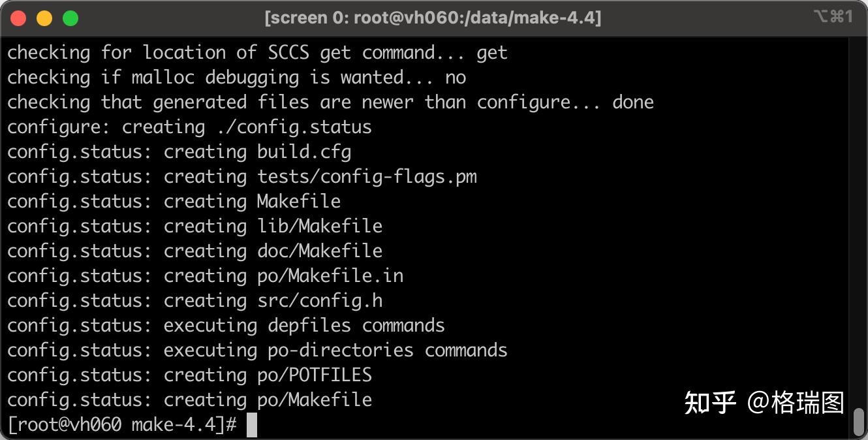Click the SCCS get command check line
Screen dimensions: 868x440
(256, 52)
